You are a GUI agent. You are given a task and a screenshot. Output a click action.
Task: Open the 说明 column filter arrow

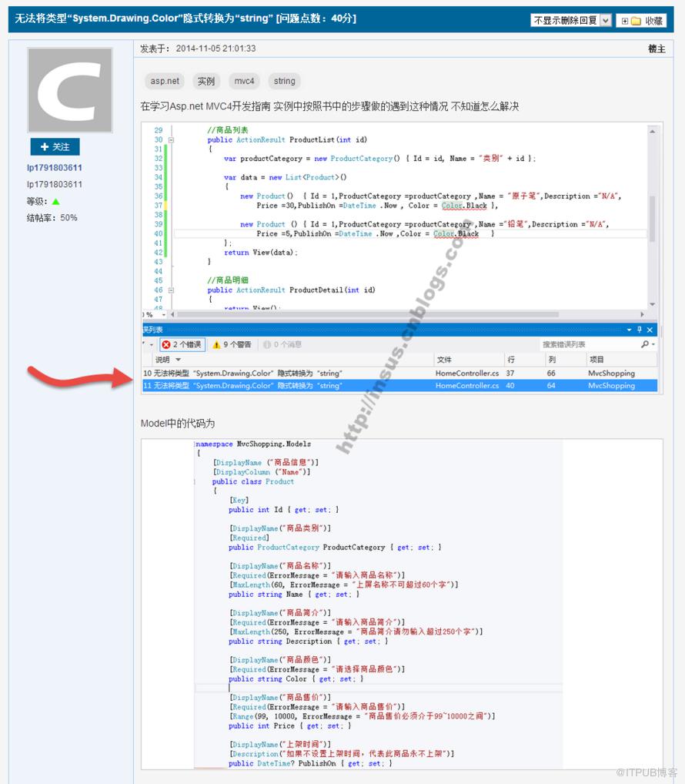[179, 360]
